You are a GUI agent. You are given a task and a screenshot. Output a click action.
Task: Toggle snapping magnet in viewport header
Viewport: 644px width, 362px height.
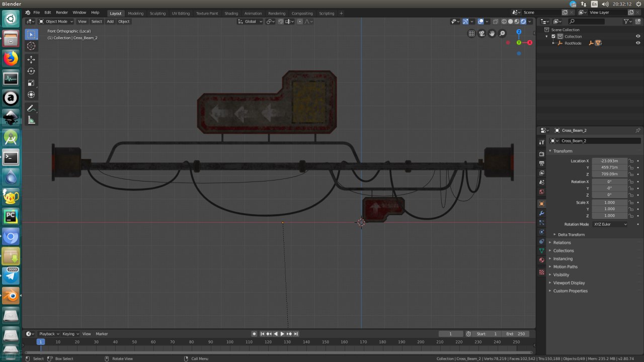click(x=281, y=21)
